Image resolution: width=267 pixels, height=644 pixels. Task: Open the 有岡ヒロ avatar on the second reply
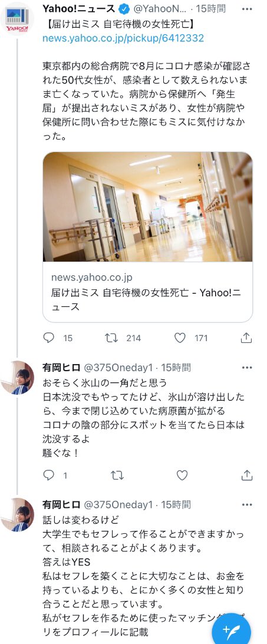point(17,515)
